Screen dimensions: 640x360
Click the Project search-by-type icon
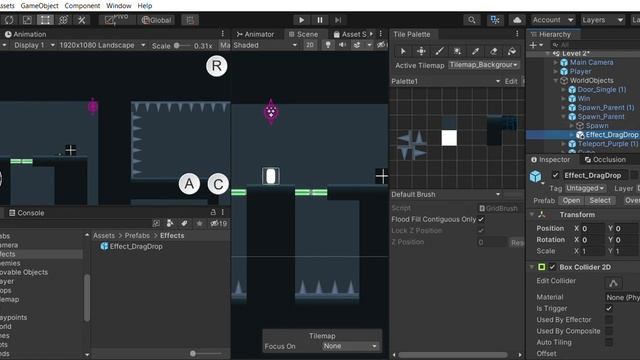(x=170, y=223)
